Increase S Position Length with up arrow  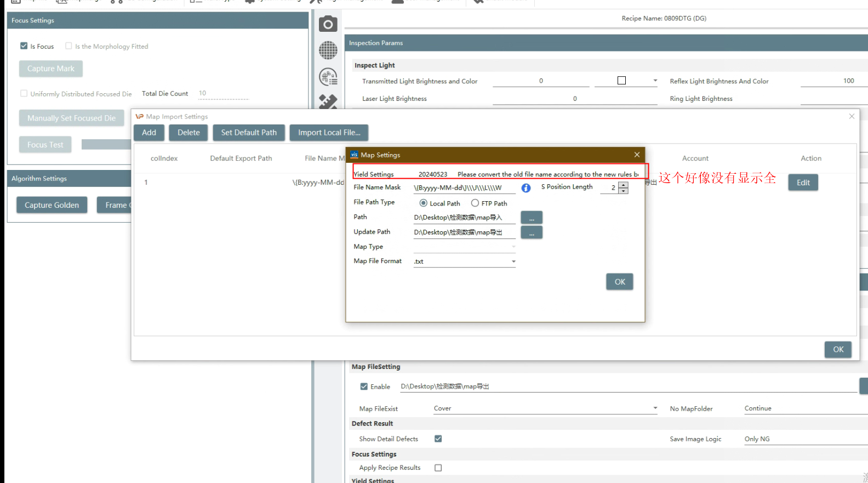click(623, 185)
